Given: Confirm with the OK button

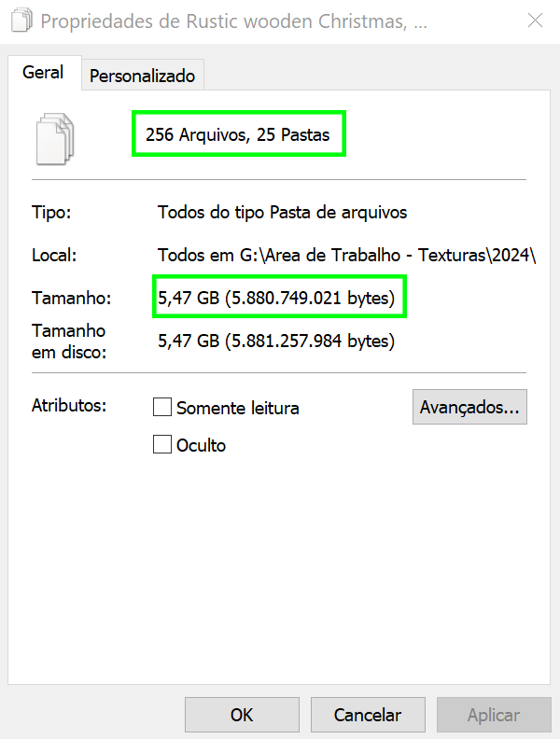Looking at the screenshot, I should (242, 715).
